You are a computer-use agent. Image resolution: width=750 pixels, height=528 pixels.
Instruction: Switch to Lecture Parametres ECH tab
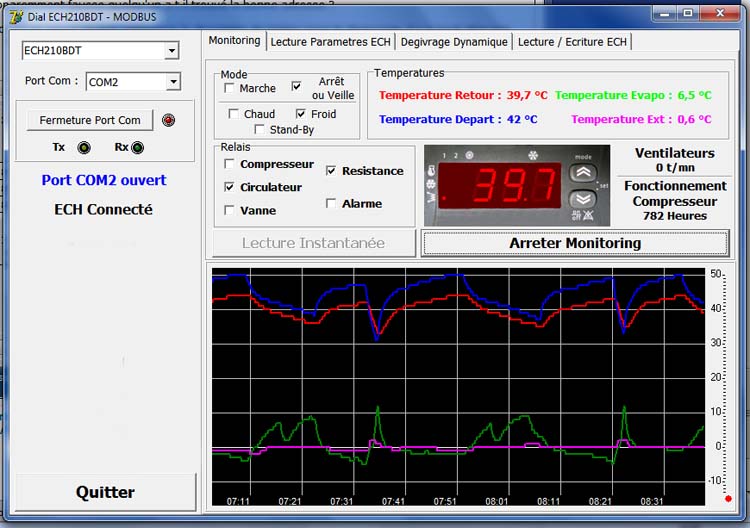point(330,42)
